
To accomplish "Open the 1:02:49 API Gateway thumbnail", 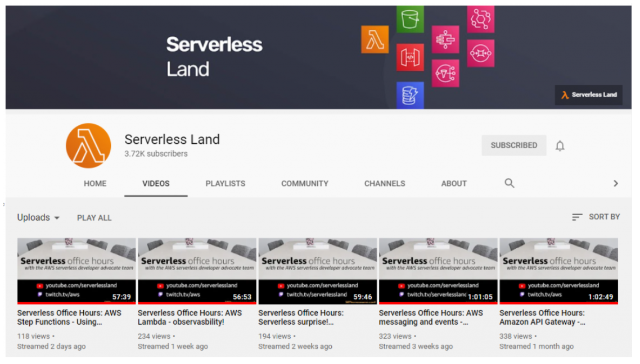I will coord(558,271).
